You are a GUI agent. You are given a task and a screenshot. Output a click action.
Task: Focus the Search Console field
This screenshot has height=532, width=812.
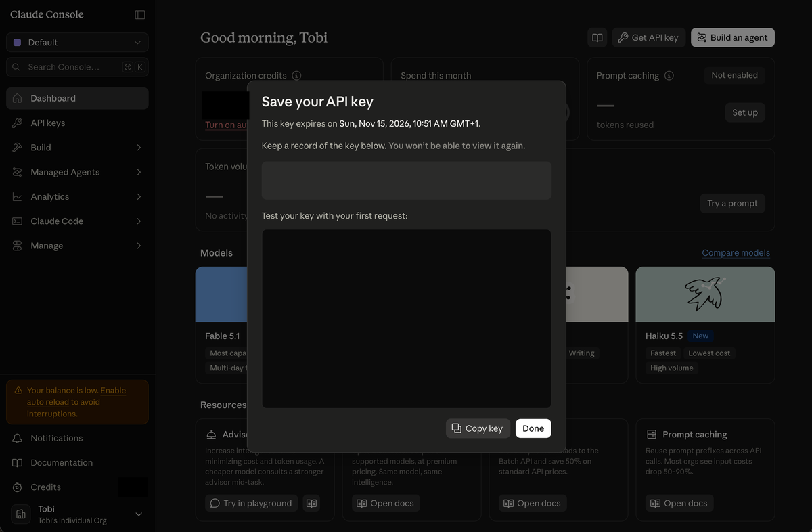[77, 67]
